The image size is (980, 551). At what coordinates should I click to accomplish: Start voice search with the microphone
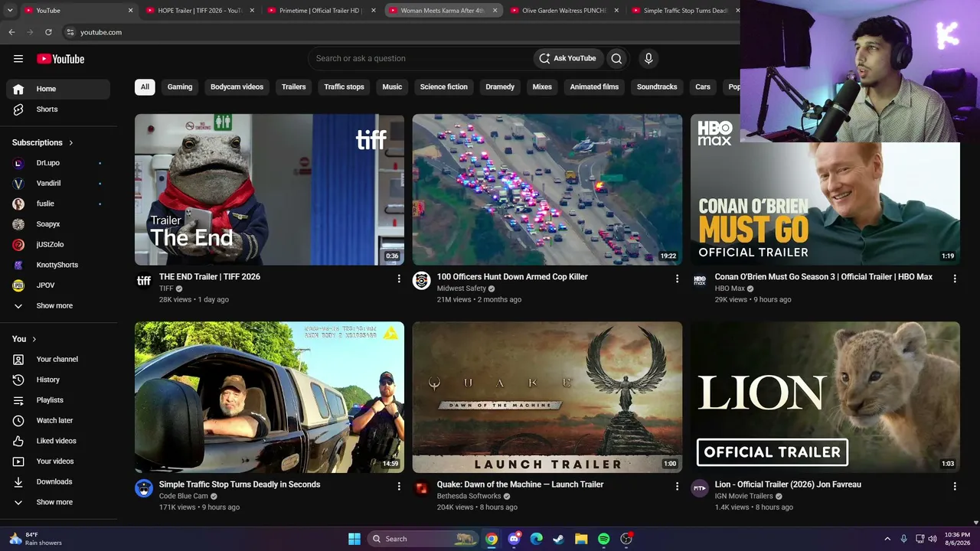(x=648, y=58)
